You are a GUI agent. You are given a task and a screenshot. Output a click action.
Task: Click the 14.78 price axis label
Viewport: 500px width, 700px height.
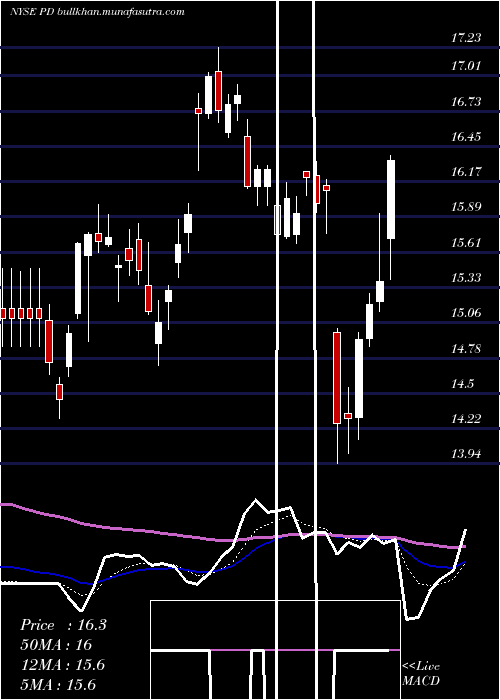466,348
